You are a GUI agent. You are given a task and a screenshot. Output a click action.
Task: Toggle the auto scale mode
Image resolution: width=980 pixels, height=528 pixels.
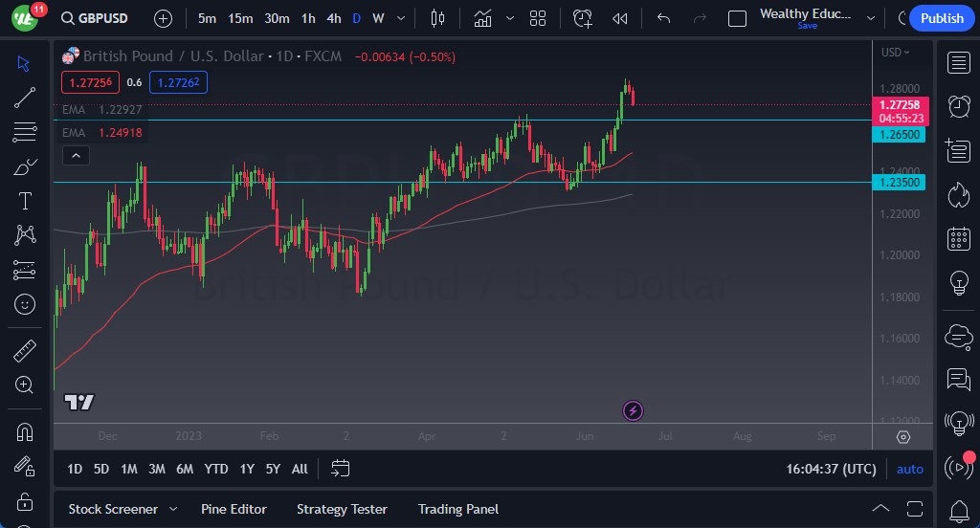(909, 469)
